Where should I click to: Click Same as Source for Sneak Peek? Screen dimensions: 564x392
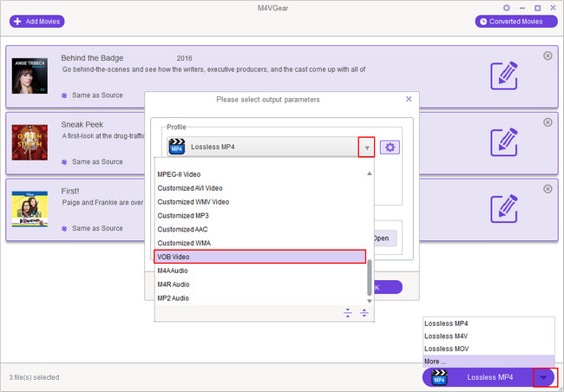pos(97,162)
